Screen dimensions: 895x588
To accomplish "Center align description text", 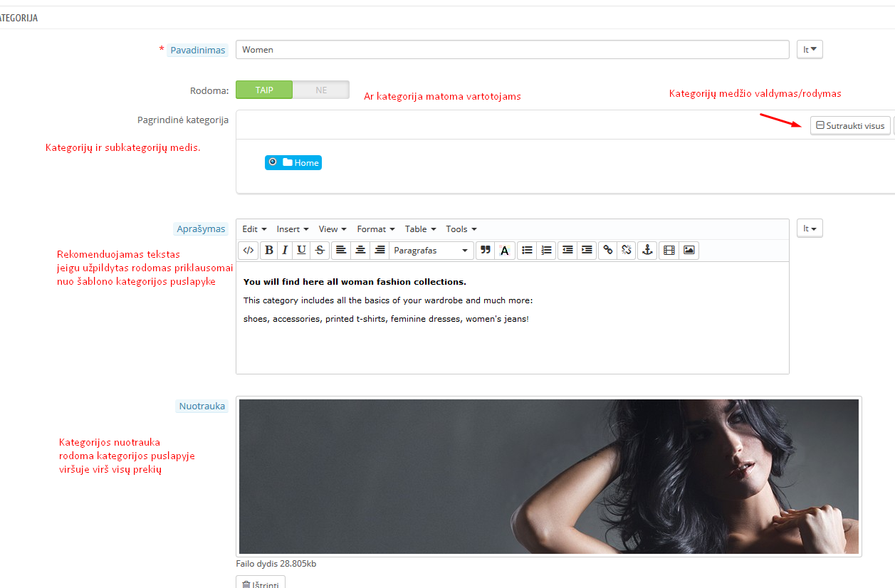I will click(x=360, y=250).
